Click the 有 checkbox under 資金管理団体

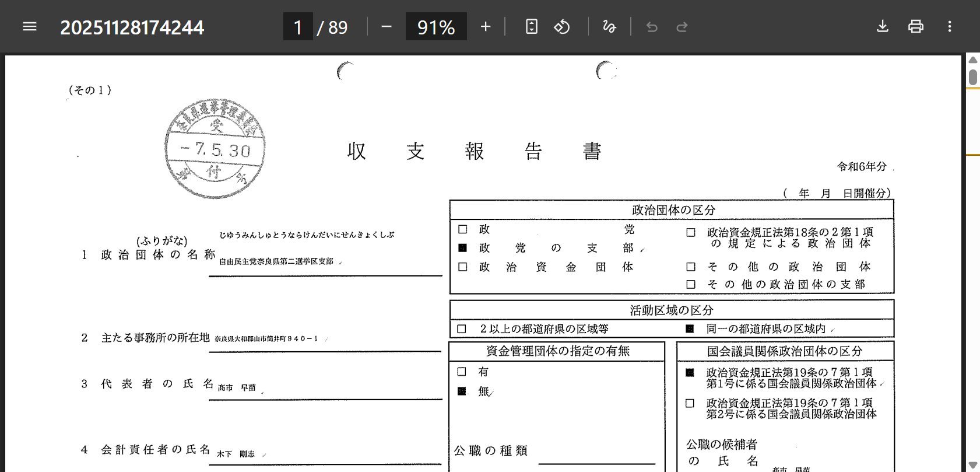462,372
